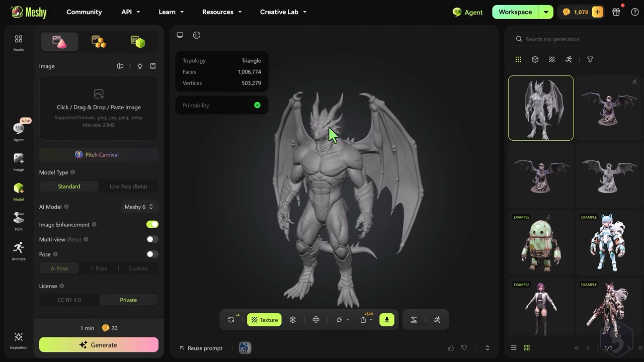Open the Animate sidebar tool

pyautogui.click(x=19, y=251)
